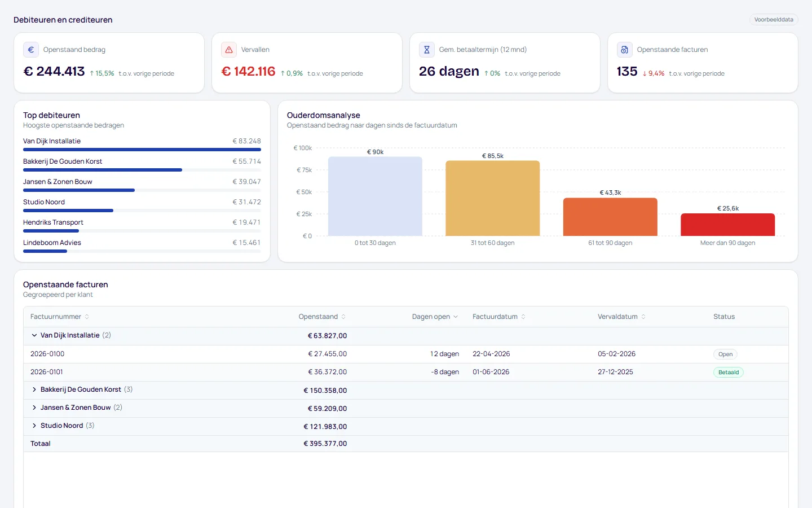Click the '12 dagen' cell
This screenshot has width=812, height=508.
tap(444, 354)
